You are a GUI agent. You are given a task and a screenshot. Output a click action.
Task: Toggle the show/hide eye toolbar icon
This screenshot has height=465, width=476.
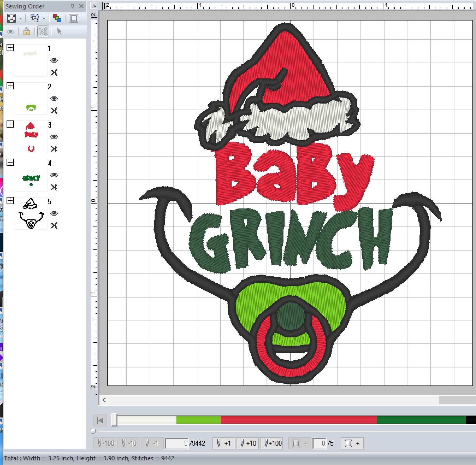click(11, 32)
